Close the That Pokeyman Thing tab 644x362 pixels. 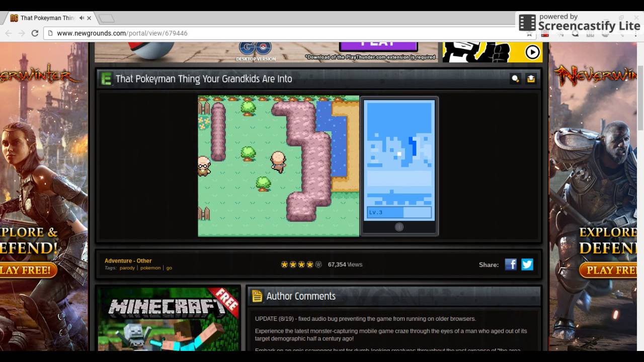[89, 18]
